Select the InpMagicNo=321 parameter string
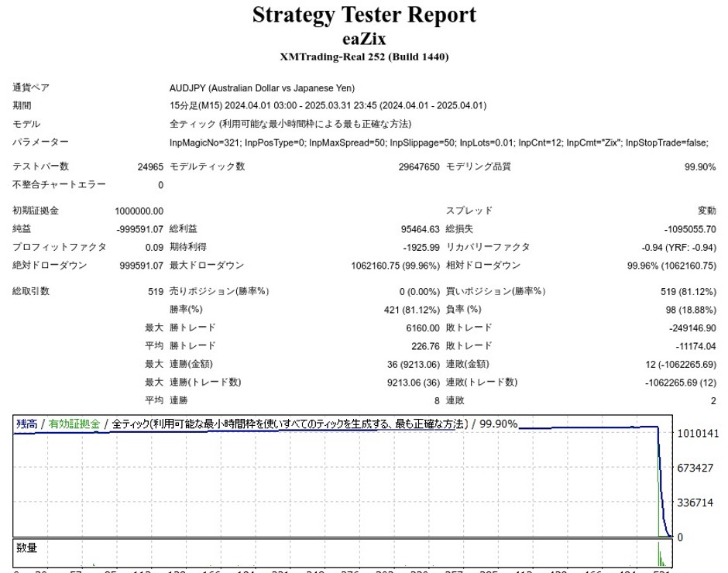728x573 pixels. [439, 142]
